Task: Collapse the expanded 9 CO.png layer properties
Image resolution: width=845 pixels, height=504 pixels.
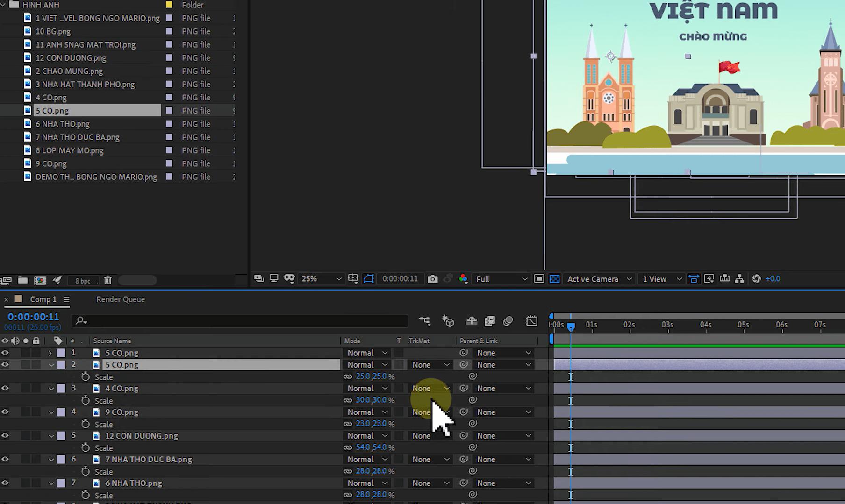Action: point(51,412)
